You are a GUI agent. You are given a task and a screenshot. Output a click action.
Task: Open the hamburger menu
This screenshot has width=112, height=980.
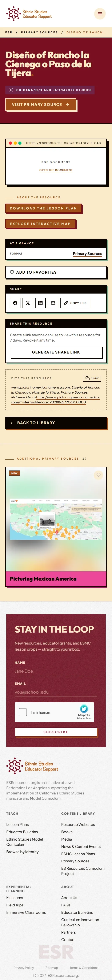[100, 14]
